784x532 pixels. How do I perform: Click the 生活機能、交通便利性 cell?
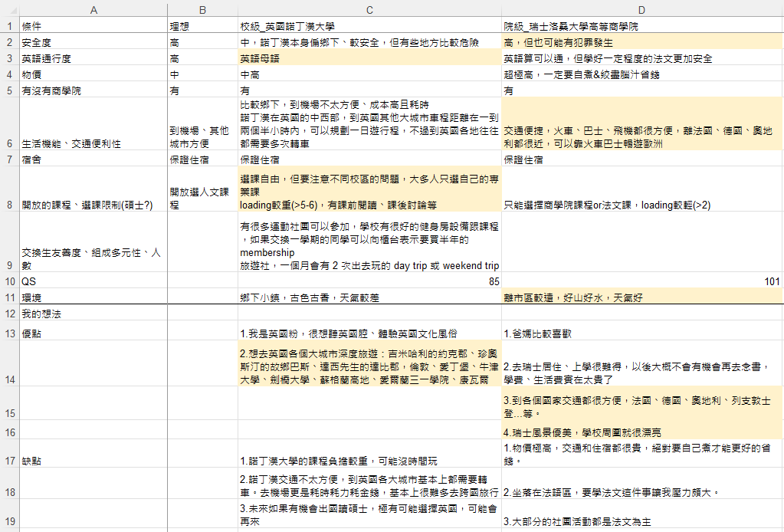[93, 124]
